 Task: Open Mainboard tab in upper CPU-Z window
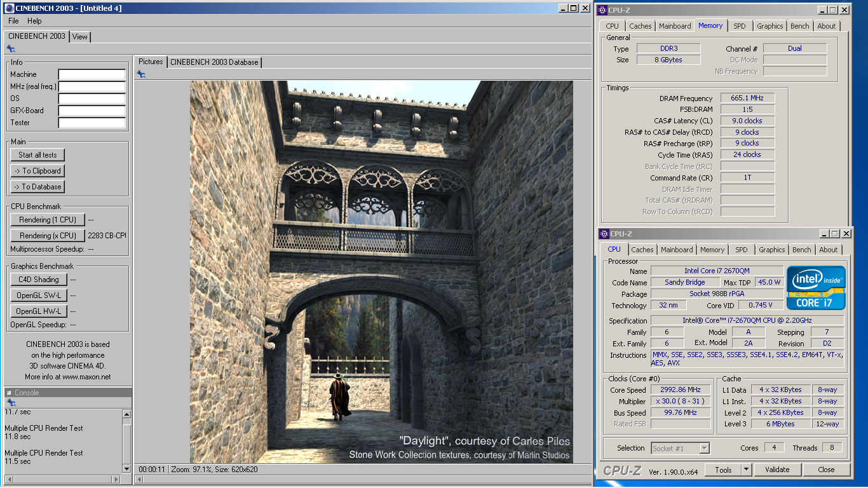pos(674,26)
